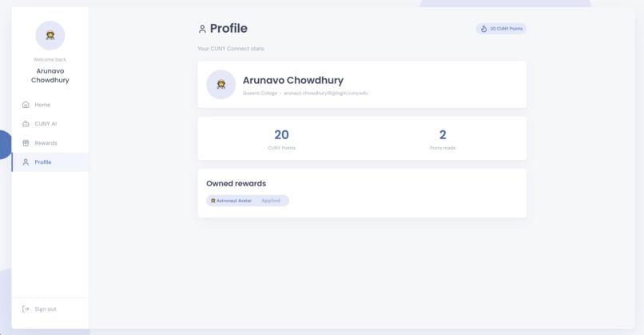
Task: Click the CUNY Points stat label
Action: tap(282, 148)
